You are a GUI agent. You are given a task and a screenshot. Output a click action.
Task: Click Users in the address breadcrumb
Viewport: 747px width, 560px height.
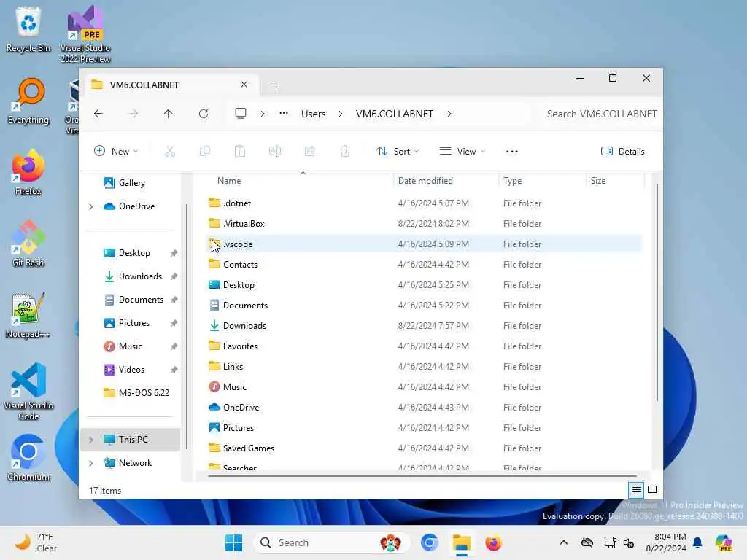pos(314,114)
